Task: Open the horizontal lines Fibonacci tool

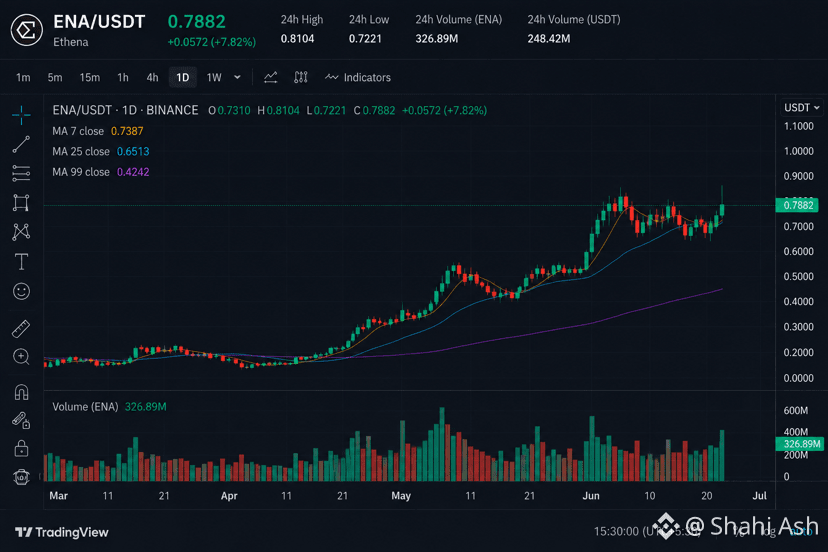Action: coord(21,173)
